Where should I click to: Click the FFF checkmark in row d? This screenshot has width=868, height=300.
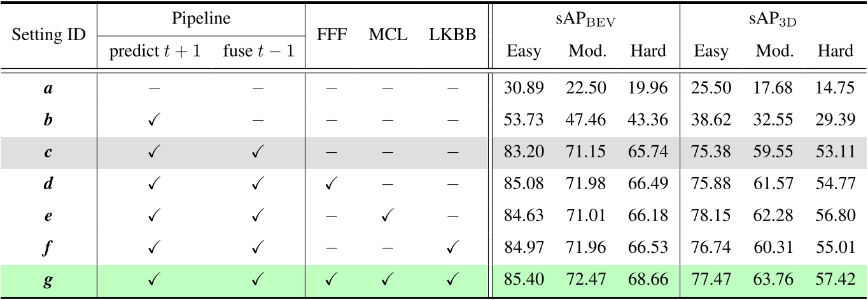point(332,185)
